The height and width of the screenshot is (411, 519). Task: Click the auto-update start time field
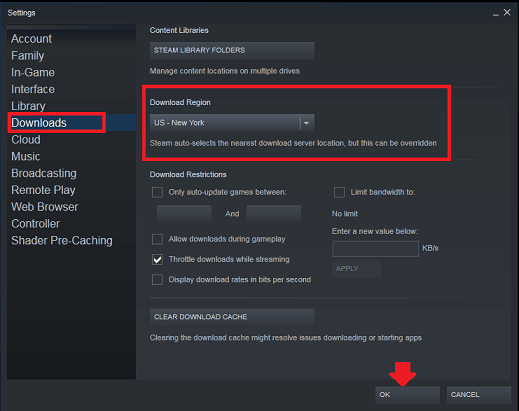(184, 213)
